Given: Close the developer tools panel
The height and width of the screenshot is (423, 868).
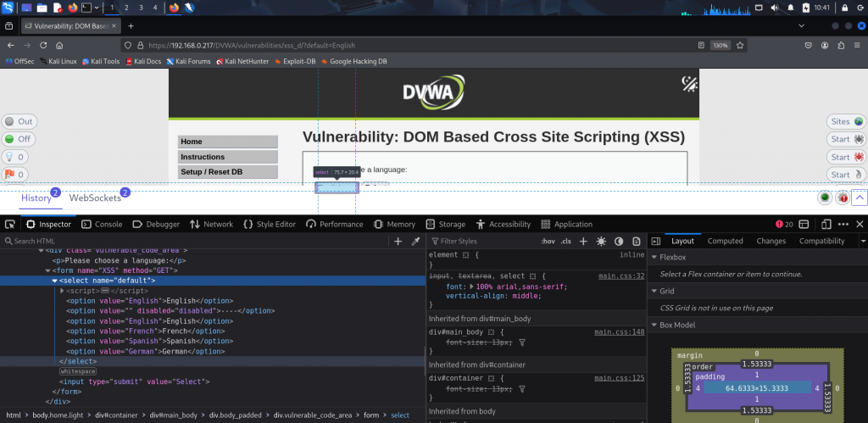Looking at the screenshot, I should click(x=860, y=225).
